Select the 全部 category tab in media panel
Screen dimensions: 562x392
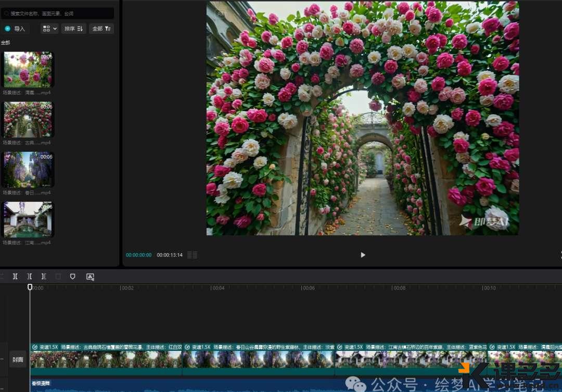tap(5, 43)
